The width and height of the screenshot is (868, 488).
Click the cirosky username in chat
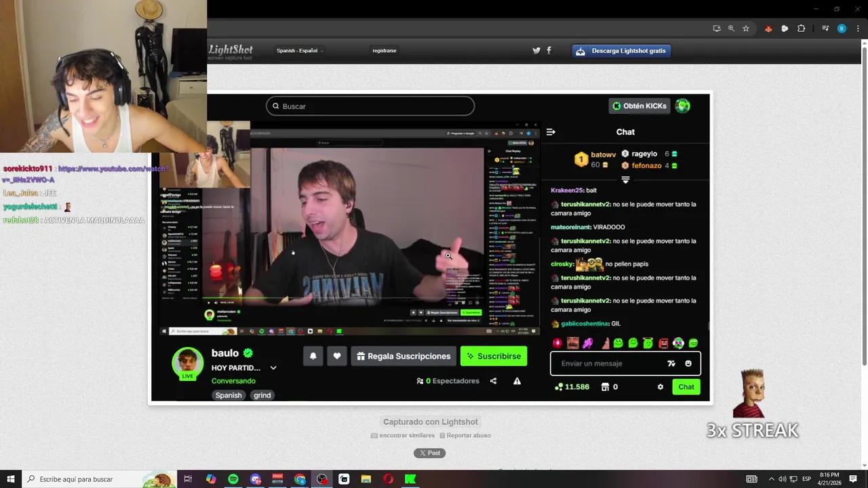click(x=561, y=264)
